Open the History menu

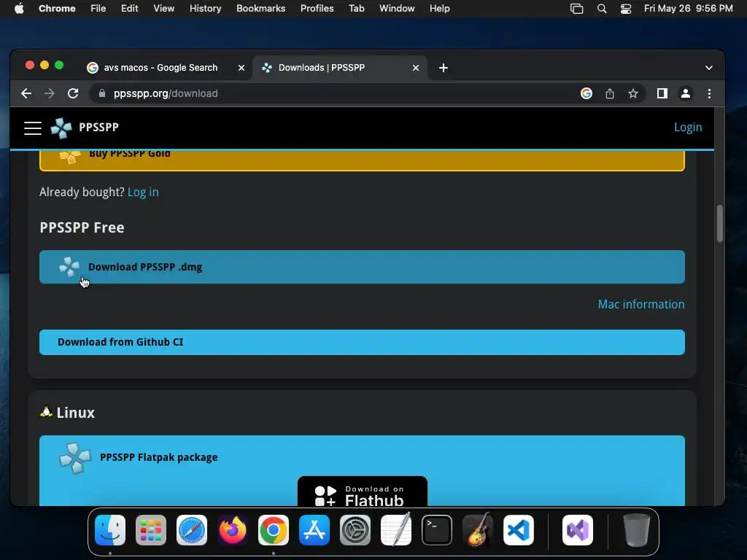[205, 8]
